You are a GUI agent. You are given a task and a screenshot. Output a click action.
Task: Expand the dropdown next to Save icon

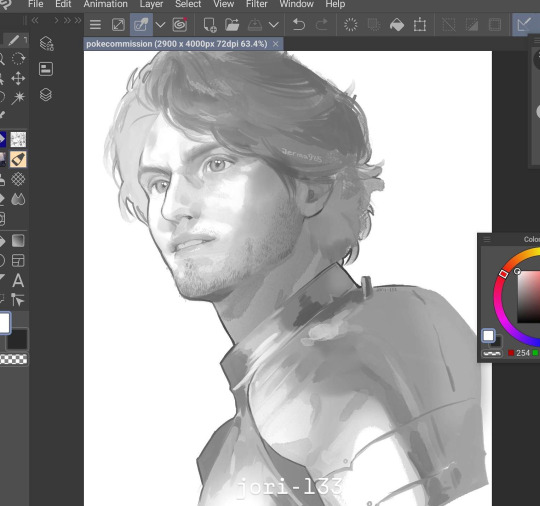[x=273, y=25]
